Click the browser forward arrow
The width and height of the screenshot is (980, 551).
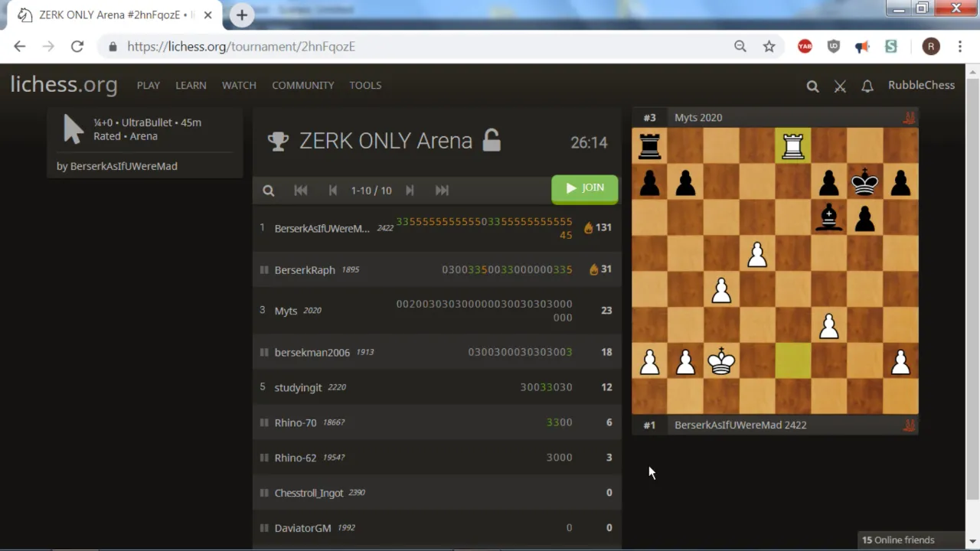[x=48, y=47]
